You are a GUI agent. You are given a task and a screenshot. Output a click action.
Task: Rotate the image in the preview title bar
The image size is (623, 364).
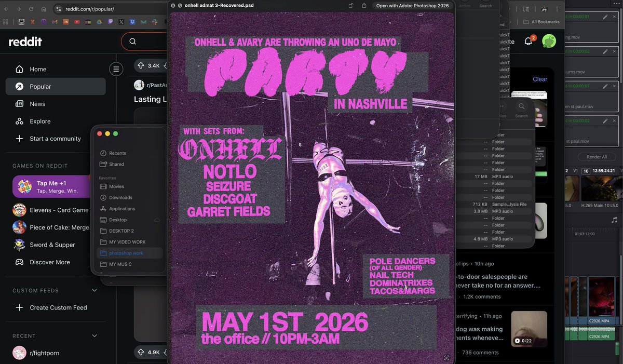click(351, 6)
